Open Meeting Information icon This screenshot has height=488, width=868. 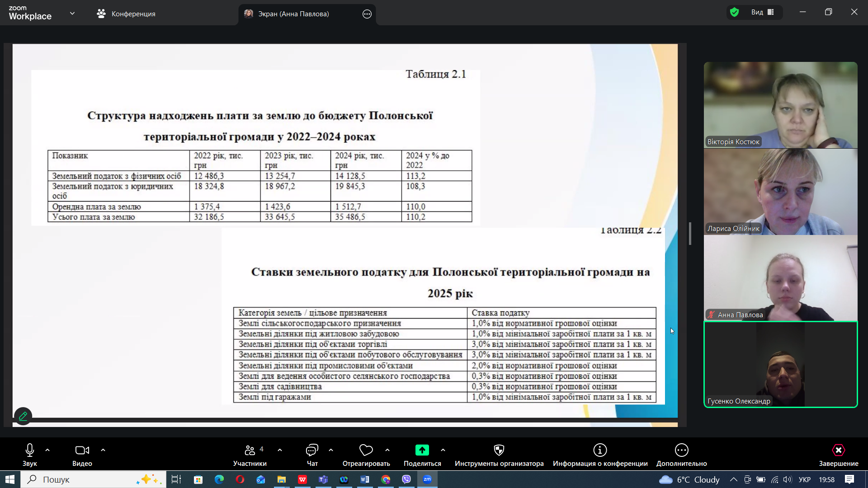click(x=600, y=450)
